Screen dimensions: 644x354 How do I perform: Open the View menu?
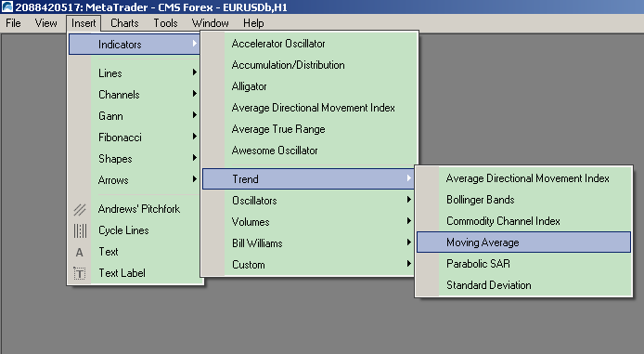[x=45, y=23]
